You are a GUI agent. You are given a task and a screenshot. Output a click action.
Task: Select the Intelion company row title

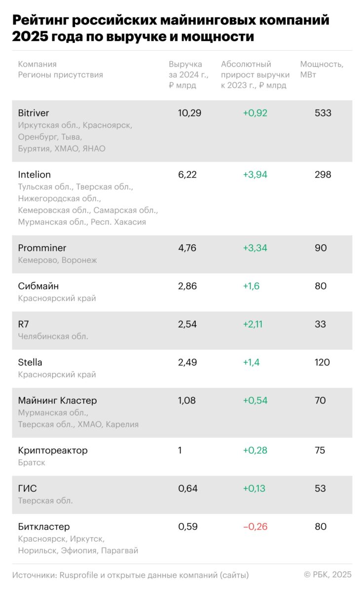35,175
